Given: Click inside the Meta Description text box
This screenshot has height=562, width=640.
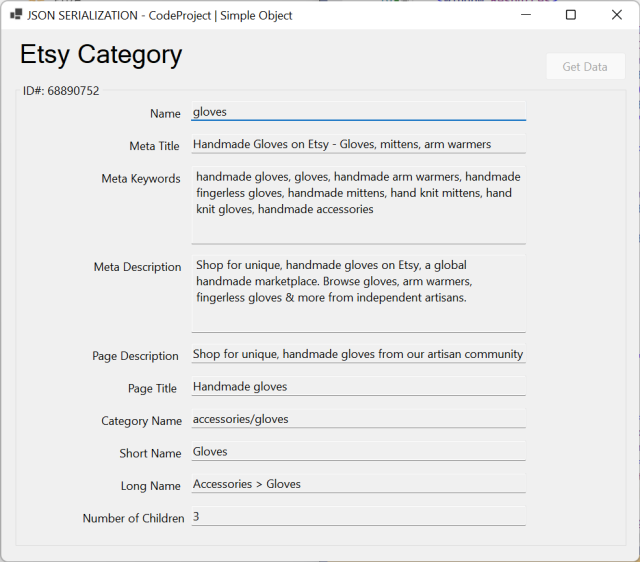Looking at the screenshot, I should coord(358,293).
